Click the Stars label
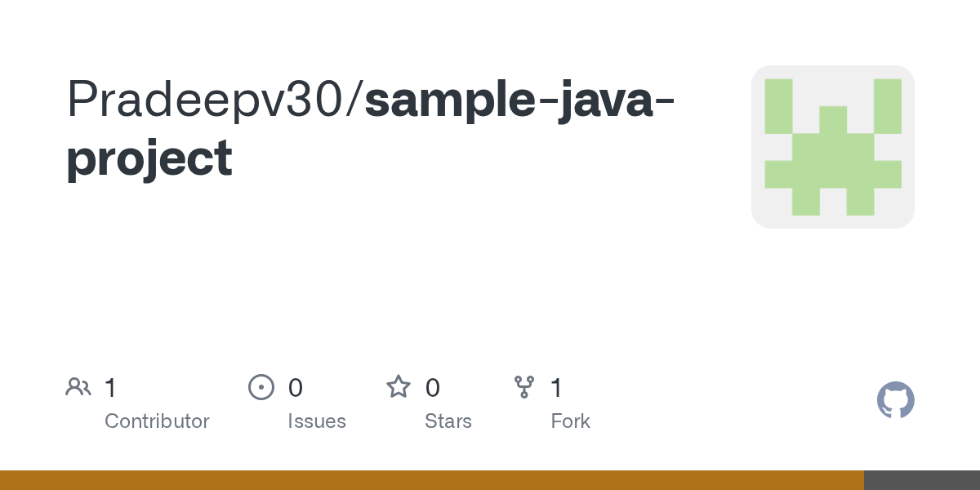This screenshot has height=490, width=980. click(448, 421)
